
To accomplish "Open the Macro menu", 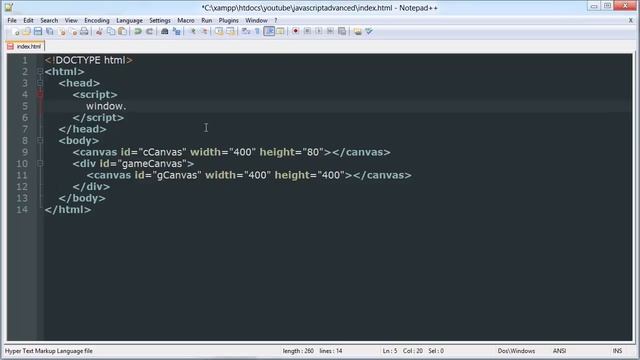I will (x=186, y=20).
